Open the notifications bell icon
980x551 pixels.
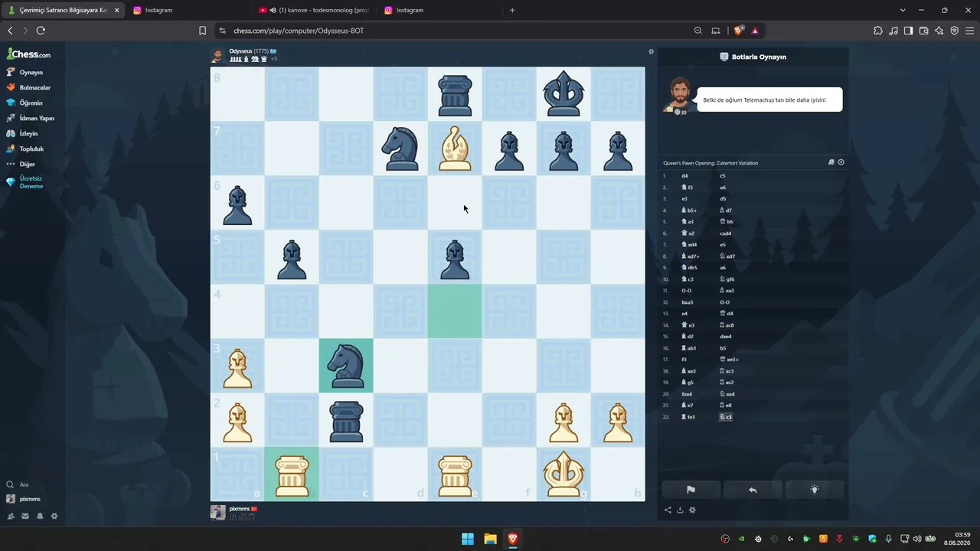(x=40, y=516)
